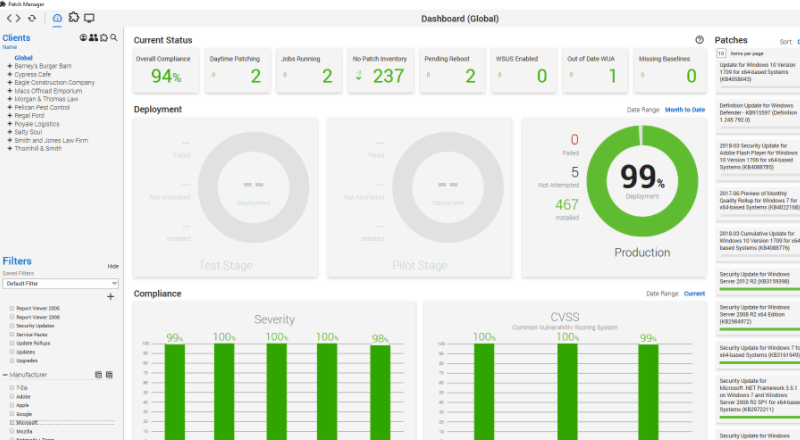The height and width of the screenshot is (440, 800).
Task: Tick the Upgrades filter checkbox
Action: point(12,360)
